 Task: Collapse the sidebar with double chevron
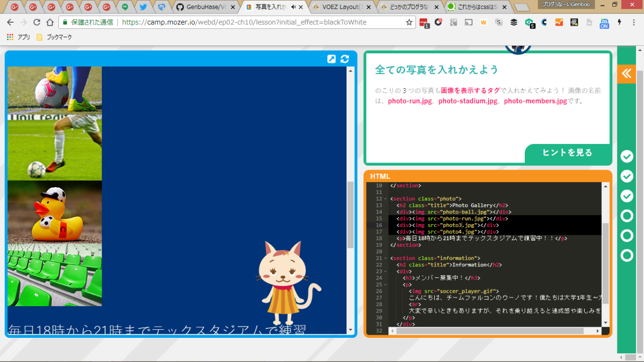[x=626, y=74]
